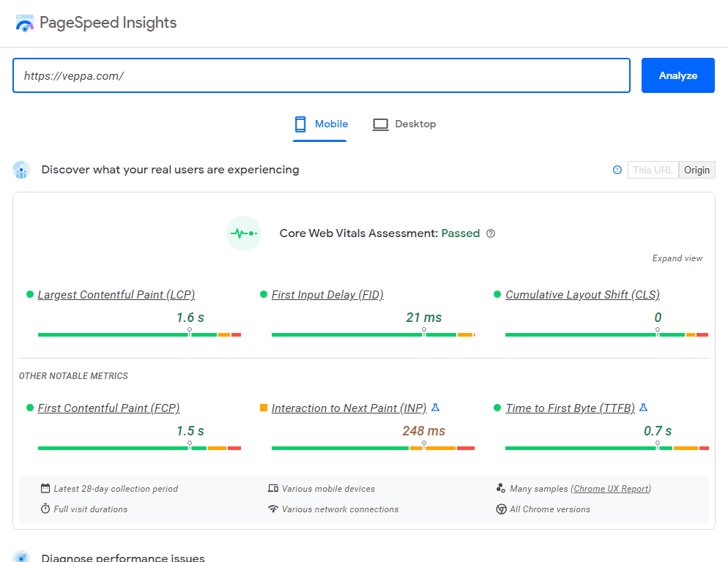Click the PageSpeed Insights title text
Screen dimensions: 728x562
point(108,23)
